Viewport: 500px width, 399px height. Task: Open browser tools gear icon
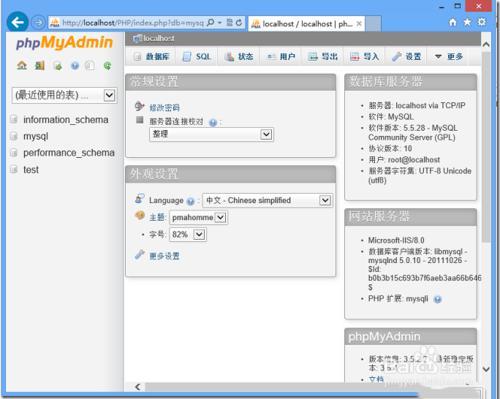point(482,22)
